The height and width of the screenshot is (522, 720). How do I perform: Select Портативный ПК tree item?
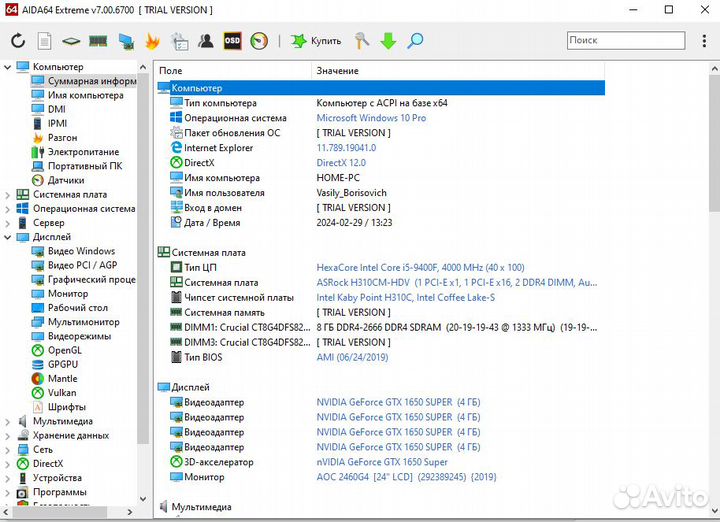pyautogui.click(x=77, y=166)
